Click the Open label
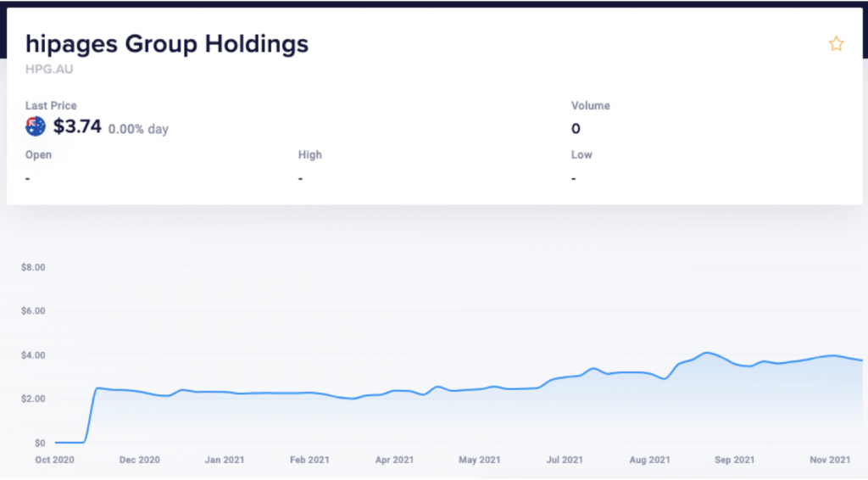Viewport: 868px width, 480px height. click(38, 155)
